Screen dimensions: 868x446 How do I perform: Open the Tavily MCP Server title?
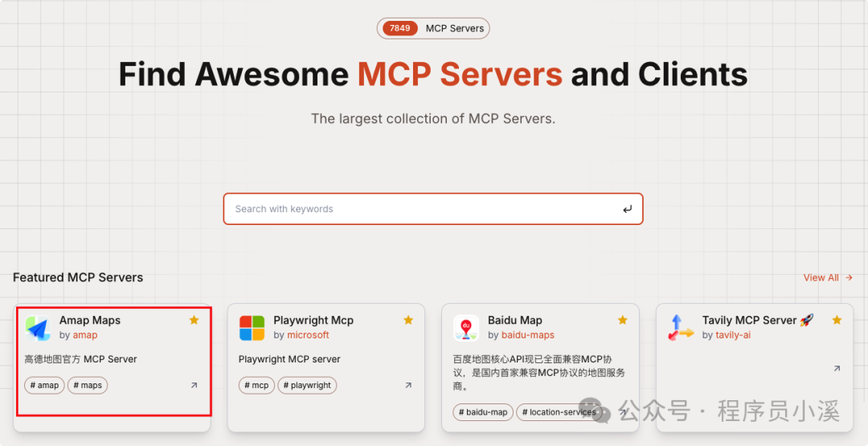758,321
